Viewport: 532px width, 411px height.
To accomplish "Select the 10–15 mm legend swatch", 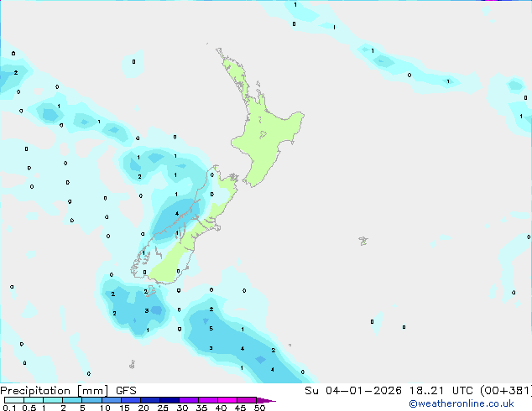I will (111, 400).
